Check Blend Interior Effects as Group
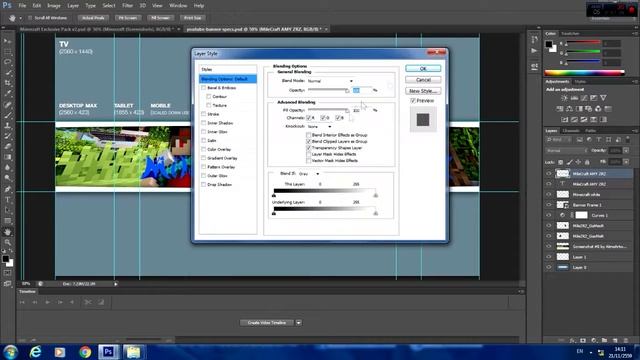The height and width of the screenshot is (360, 640). pyautogui.click(x=309, y=135)
